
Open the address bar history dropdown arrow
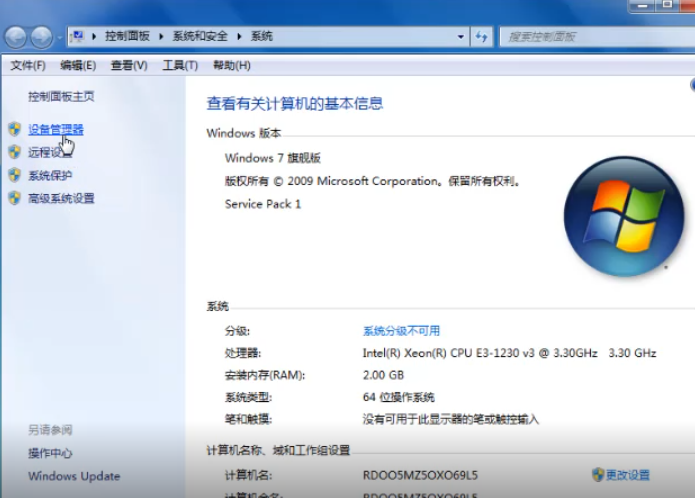tap(460, 37)
